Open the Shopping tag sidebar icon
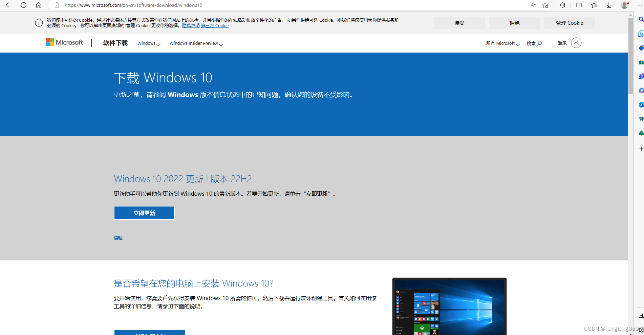 [641, 48]
